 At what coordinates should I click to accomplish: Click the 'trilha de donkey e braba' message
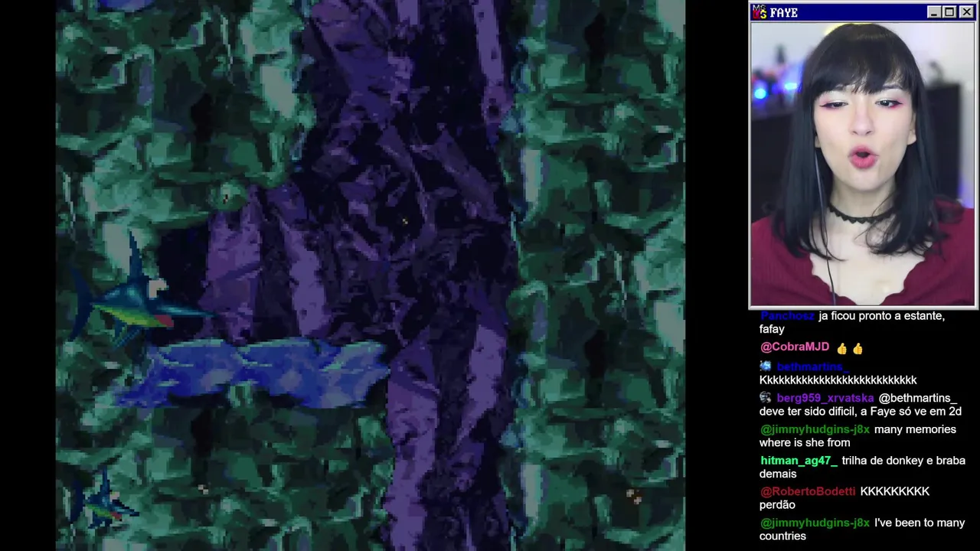tap(862, 467)
